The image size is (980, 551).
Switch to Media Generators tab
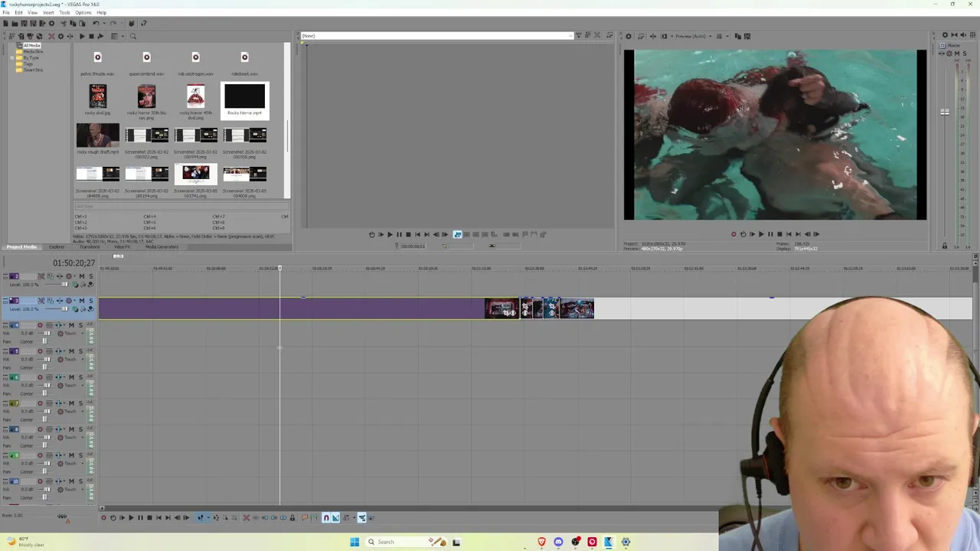click(162, 247)
